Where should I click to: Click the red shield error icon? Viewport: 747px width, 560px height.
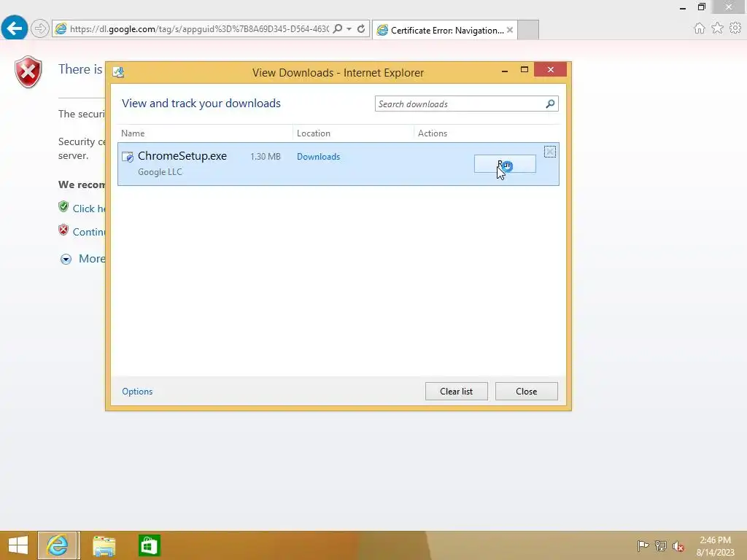[x=28, y=72]
